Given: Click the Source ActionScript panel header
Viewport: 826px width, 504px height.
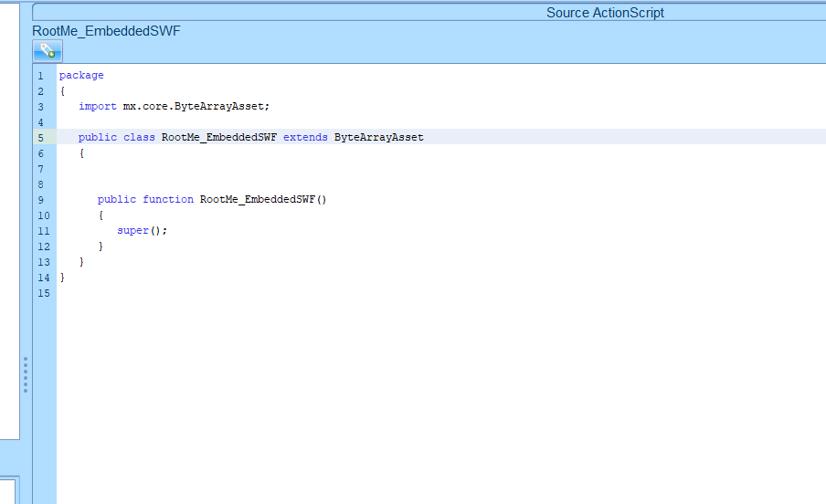Looking at the screenshot, I should [605, 13].
